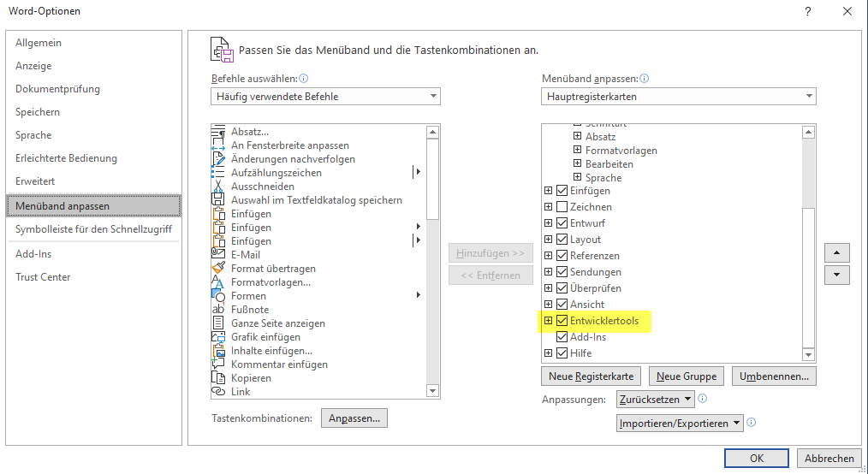Click the Aufzählungszeichen bullet icon

(x=218, y=173)
